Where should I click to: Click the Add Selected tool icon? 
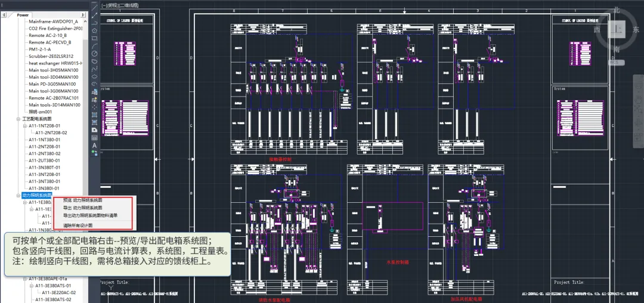94,153
